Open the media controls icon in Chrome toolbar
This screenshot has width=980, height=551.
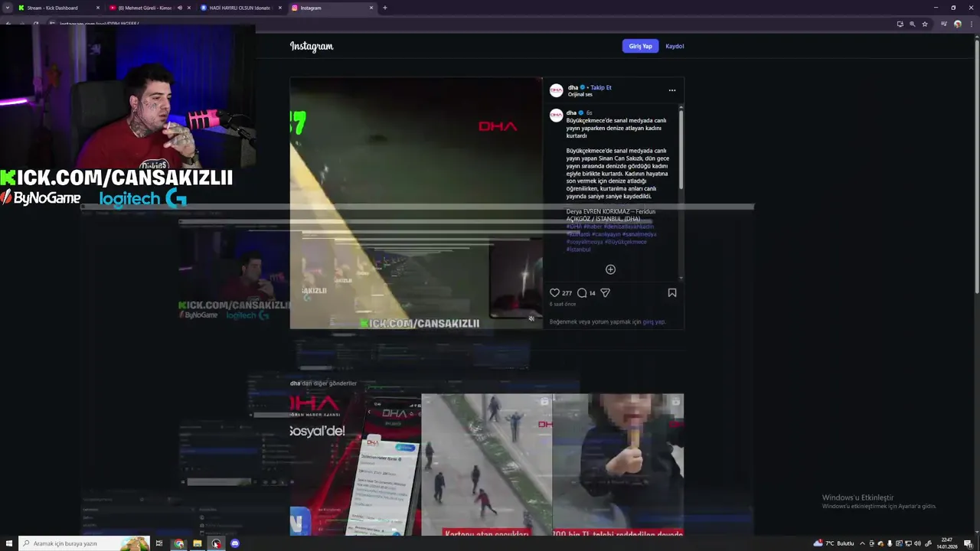944,24
